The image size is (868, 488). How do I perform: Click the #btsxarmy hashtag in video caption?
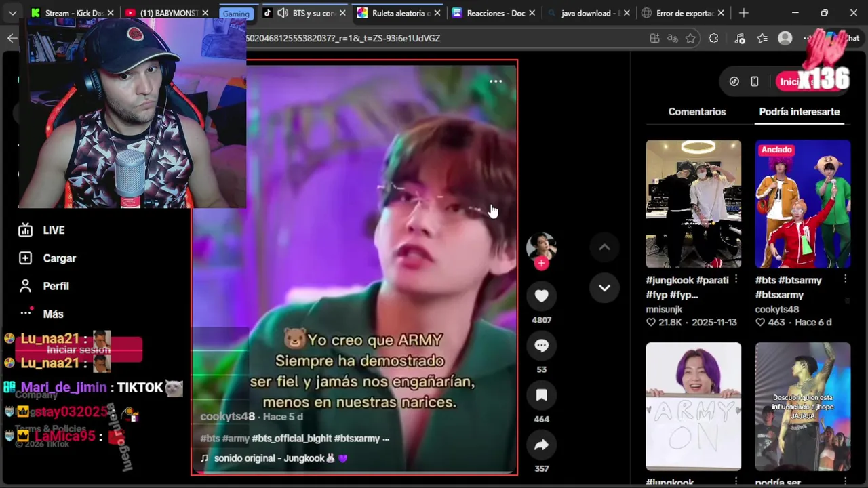tap(357, 439)
